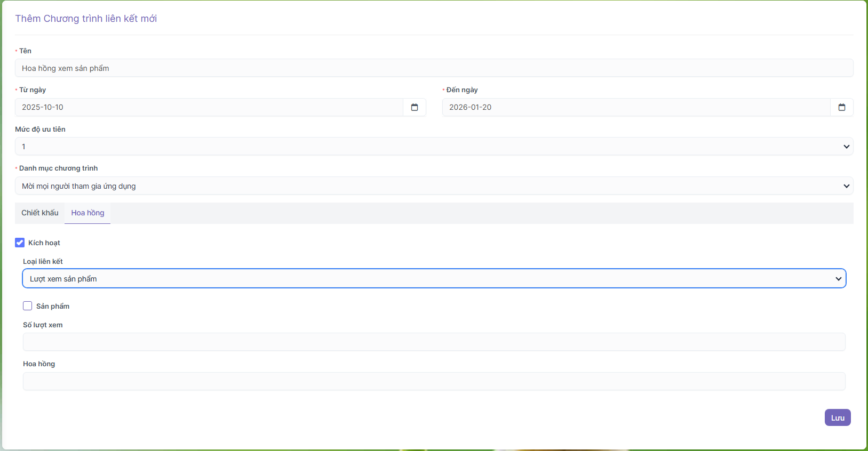Click the chevron arrow of Loại liên kết
Viewport: 868px width, 451px height.
838,279
